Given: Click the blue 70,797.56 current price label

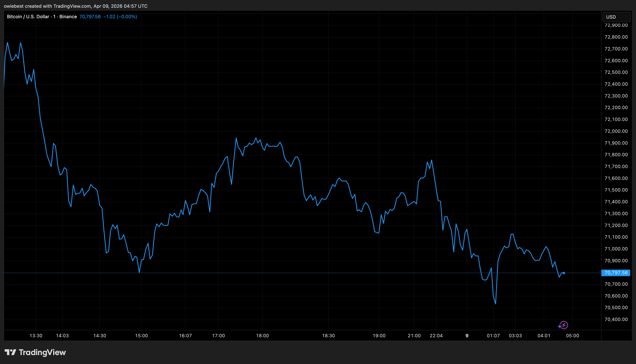Looking at the screenshot, I should pyautogui.click(x=616, y=273).
